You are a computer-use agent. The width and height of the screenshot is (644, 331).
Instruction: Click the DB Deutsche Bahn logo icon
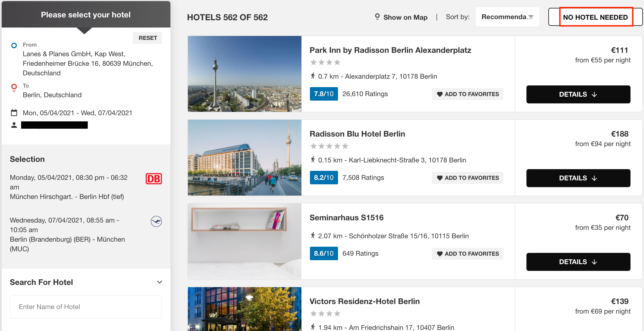coord(154,179)
